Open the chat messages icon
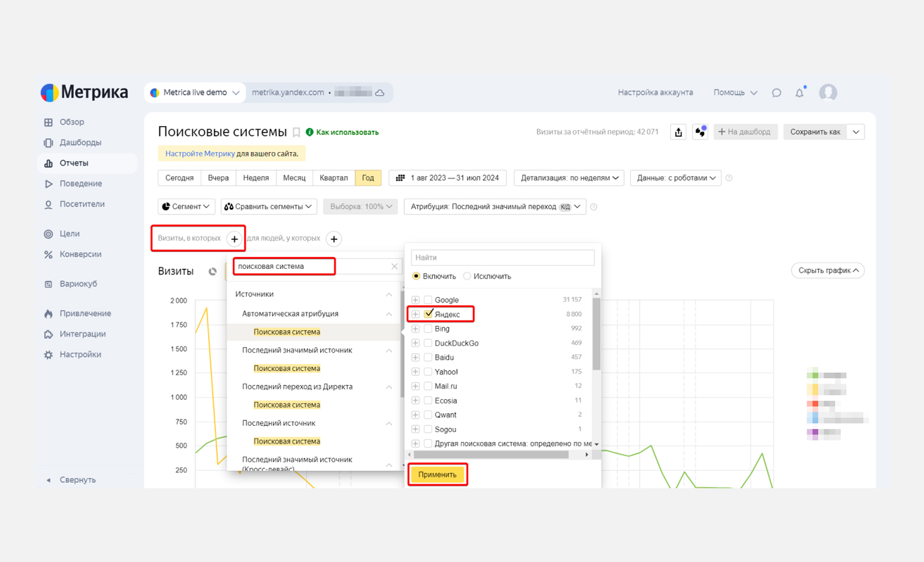The width and height of the screenshot is (924, 562). 776,93
